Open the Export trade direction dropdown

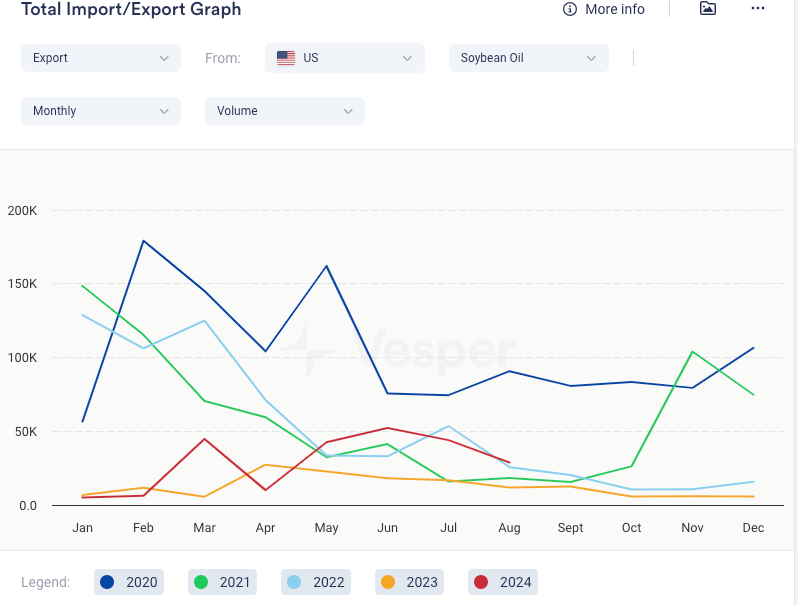100,58
